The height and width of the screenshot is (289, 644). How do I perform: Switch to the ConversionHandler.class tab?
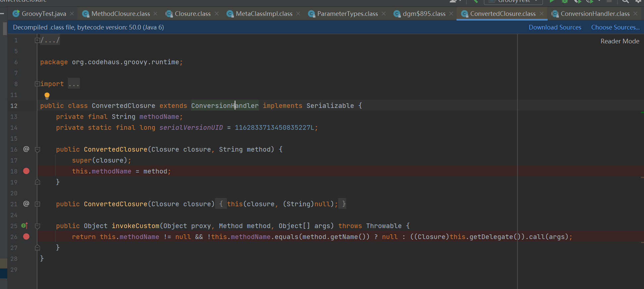click(x=595, y=14)
